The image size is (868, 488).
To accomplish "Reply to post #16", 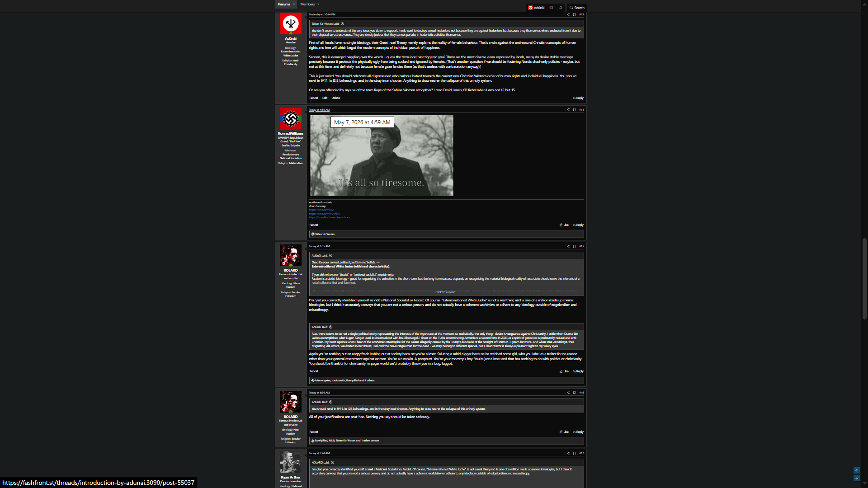I will pyautogui.click(x=578, y=432).
